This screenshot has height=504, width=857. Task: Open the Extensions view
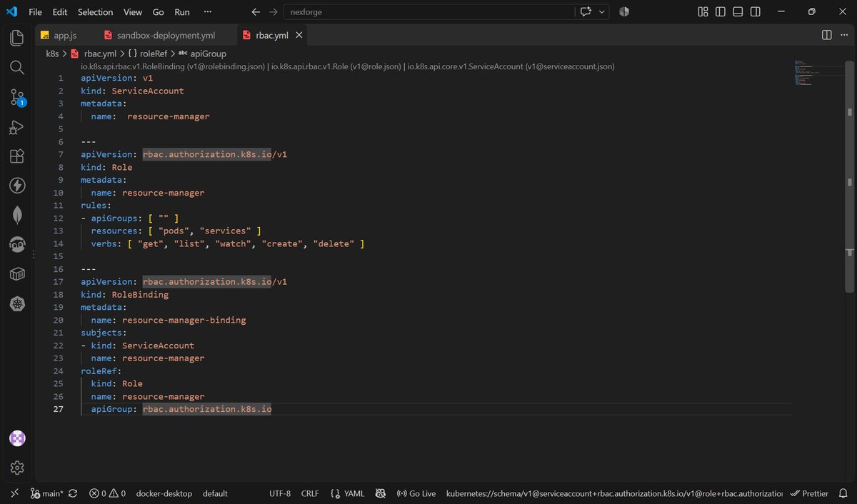click(17, 156)
